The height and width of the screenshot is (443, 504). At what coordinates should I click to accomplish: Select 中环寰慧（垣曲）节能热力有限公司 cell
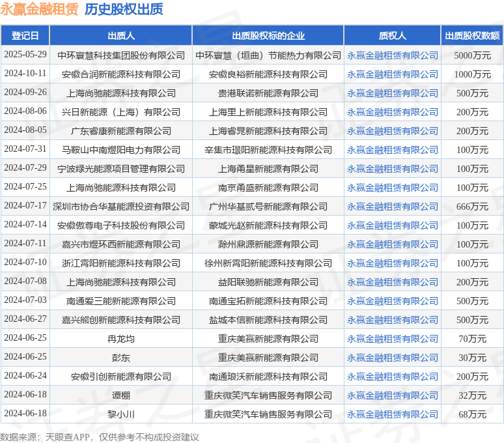pyautogui.click(x=268, y=55)
